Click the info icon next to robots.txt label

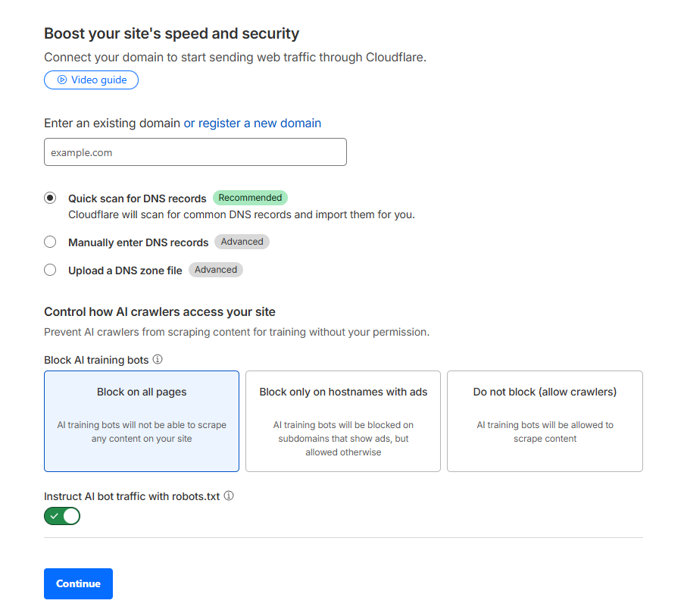coord(229,496)
